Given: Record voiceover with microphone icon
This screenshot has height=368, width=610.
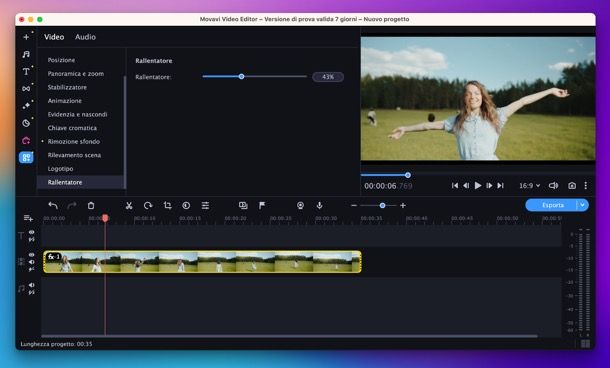Looking at the screenshot, I should click(319, 205).
